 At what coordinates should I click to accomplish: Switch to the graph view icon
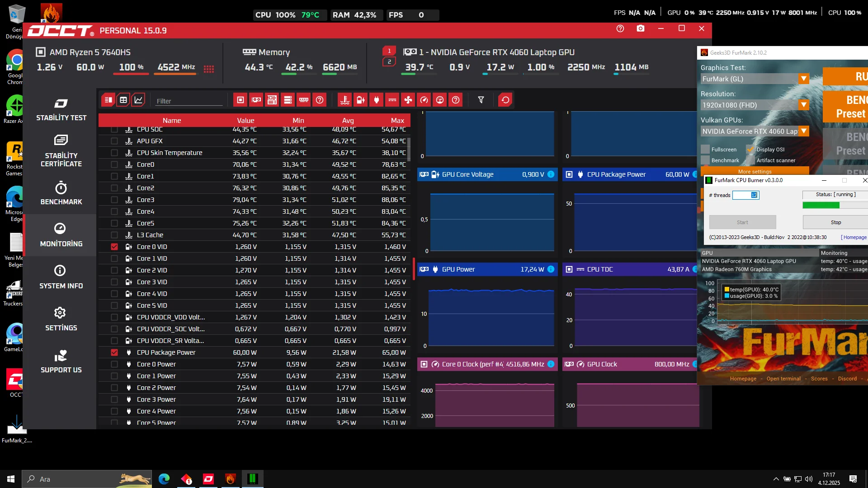pyautogui.click(x=138, y=100)
